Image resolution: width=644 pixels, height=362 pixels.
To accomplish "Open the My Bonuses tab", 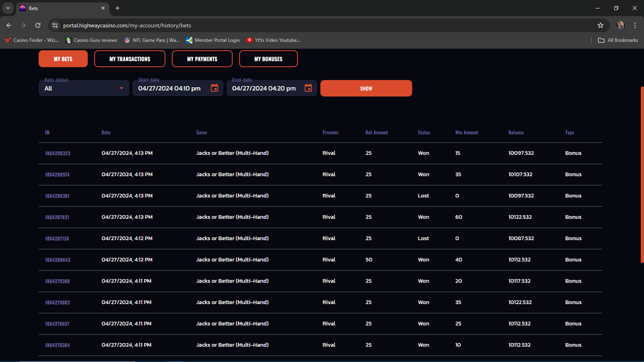I will click(x=268, y=59).
